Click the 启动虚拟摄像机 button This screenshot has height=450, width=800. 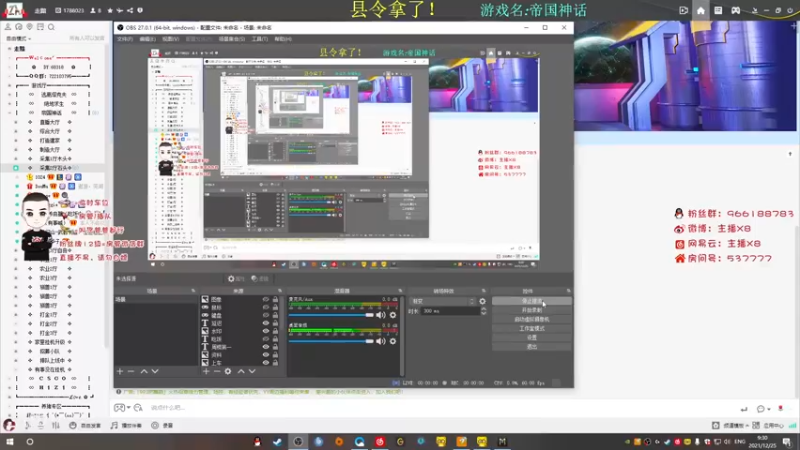[532, 319]
